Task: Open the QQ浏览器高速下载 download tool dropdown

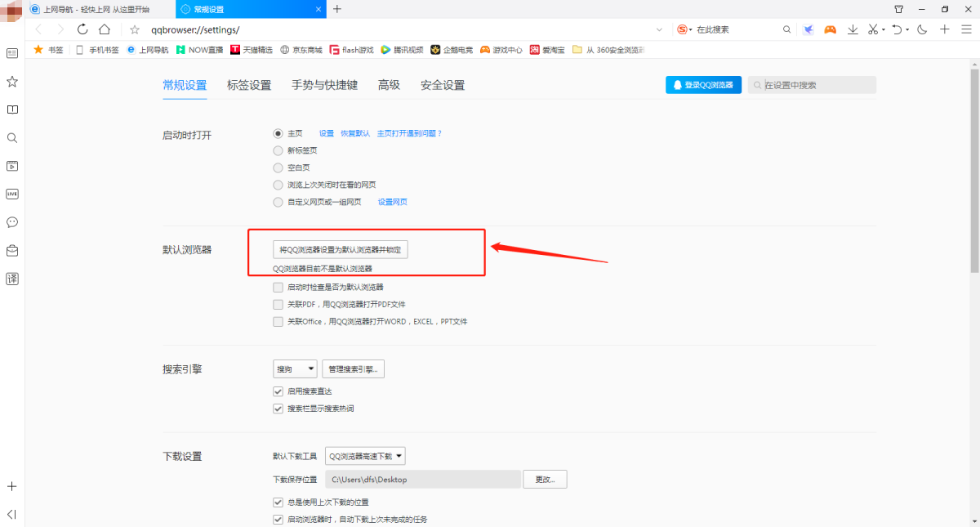Action: tap(365, 456)
